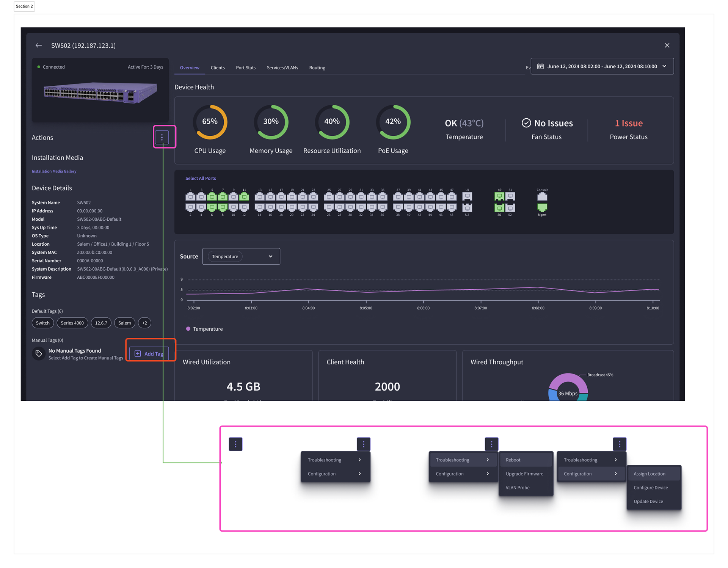The width and height of the screenshot is (728, 568).
Task: Click the back arrow beside SW502 title
Action: coord(39,46)
